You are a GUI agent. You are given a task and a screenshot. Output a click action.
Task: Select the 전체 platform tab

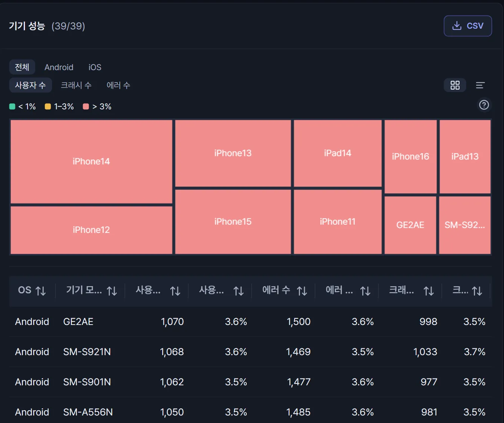click(x=22, y=67)
